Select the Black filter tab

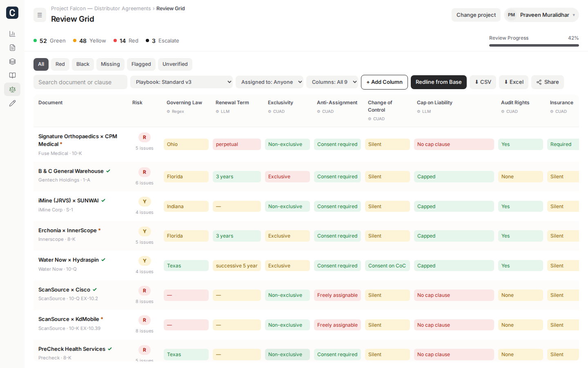click(x=83, y=64)
